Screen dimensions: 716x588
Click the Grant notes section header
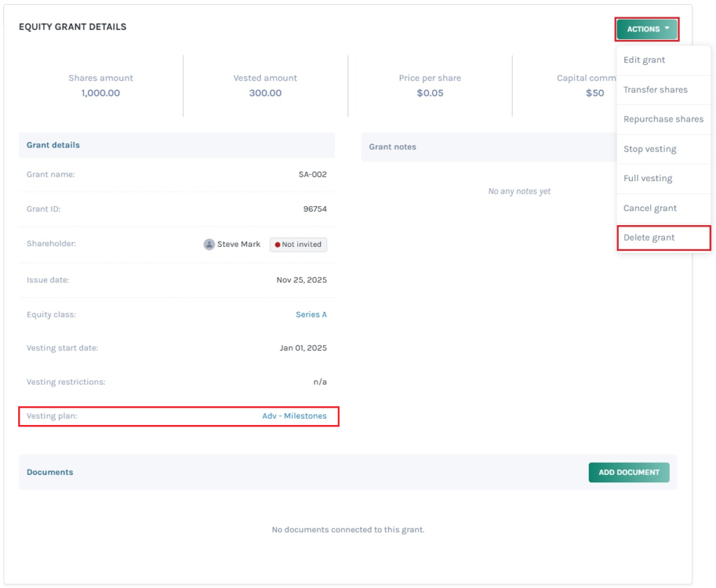pyautogui.click(x=392, y=147)
